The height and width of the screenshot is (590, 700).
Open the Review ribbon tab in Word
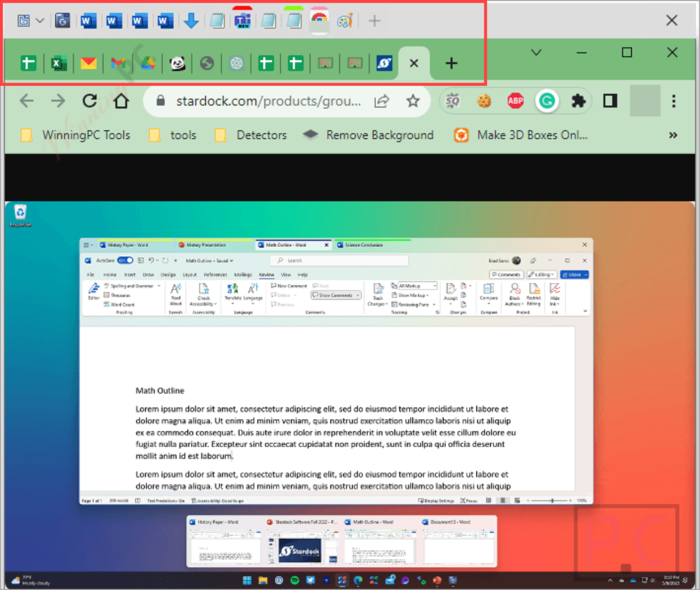pyautogui.click(x=266, y=275)
